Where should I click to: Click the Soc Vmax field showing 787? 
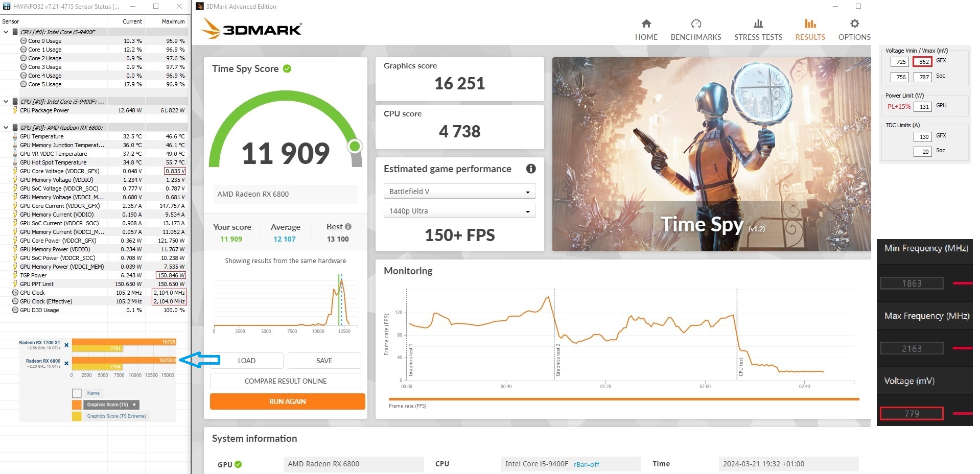pyautogui.click(x=922, y=77)
